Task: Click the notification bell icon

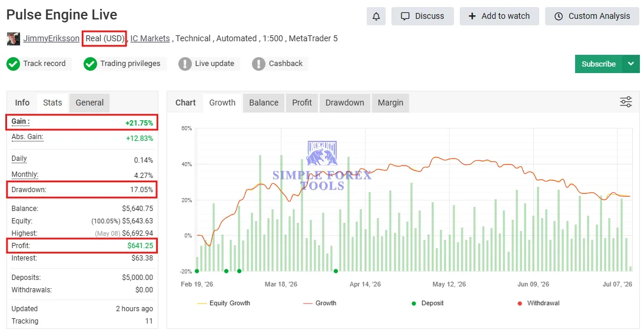Action: [x=376, y=17]
